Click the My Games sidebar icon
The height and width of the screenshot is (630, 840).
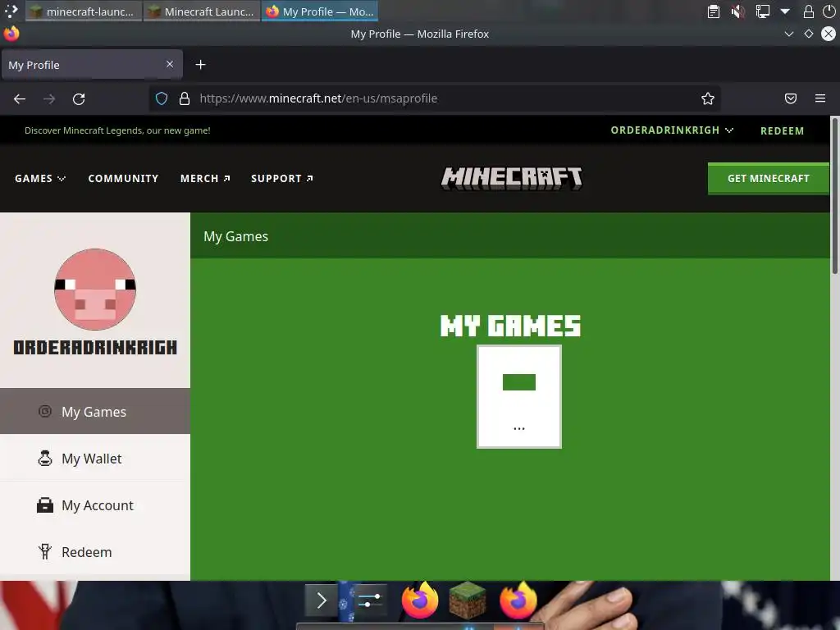tap(45, 412)
